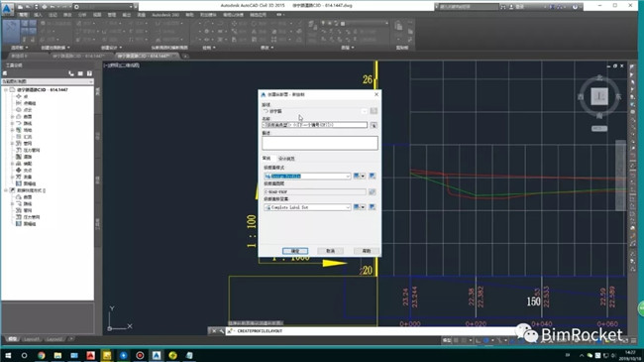Click the pick-from-drawing icon beside Complete Label Set

[373, 207]
